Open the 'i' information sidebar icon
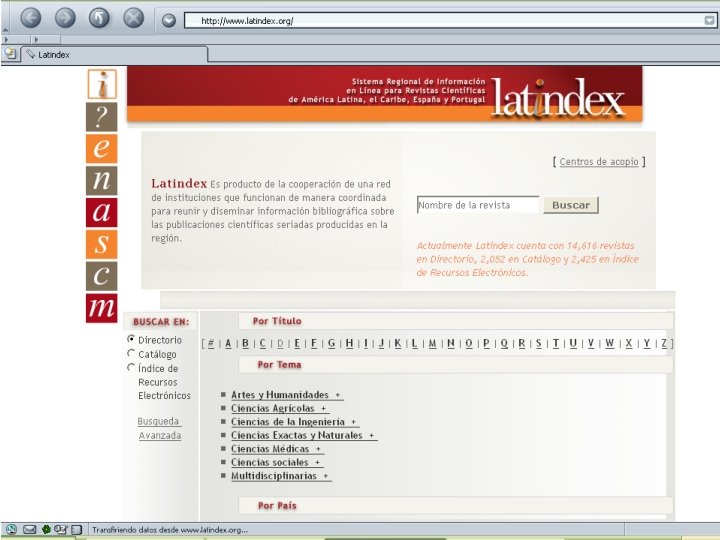Screen dimensions: 720x540 (102, 84)
